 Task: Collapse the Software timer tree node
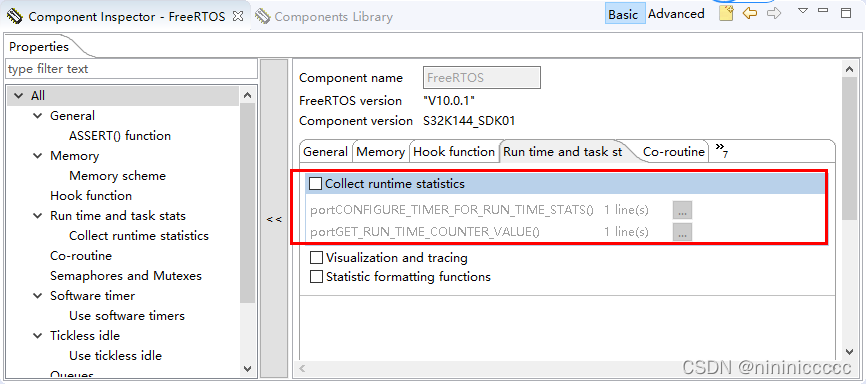(x=38, y=296)
